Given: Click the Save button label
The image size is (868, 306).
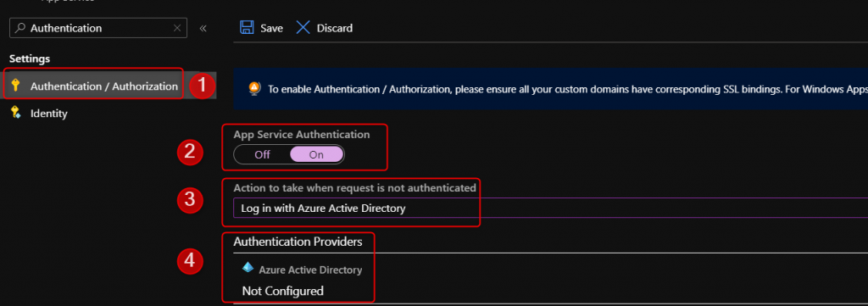Looking at the screenshot, I should [272, 28].
